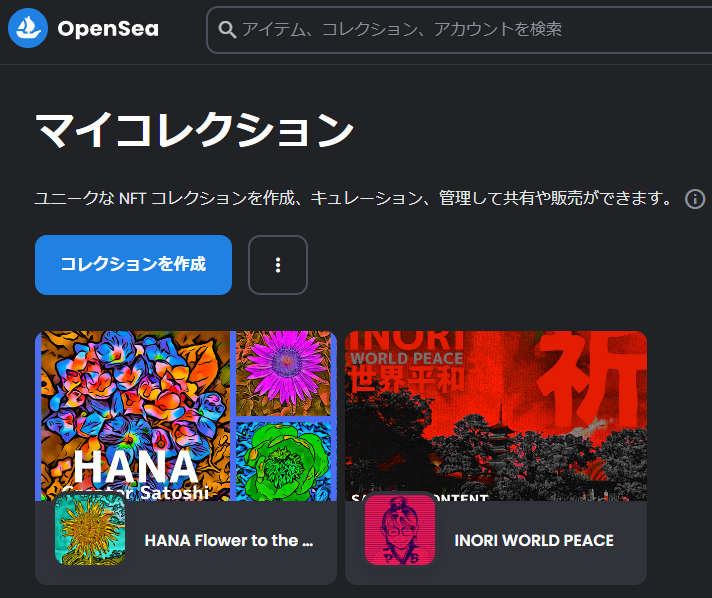Image resolution: width=712 pixels, height=598 pixels.
Task: Click the red INORI pagoda banner image
Action: [x=496, y=415]
